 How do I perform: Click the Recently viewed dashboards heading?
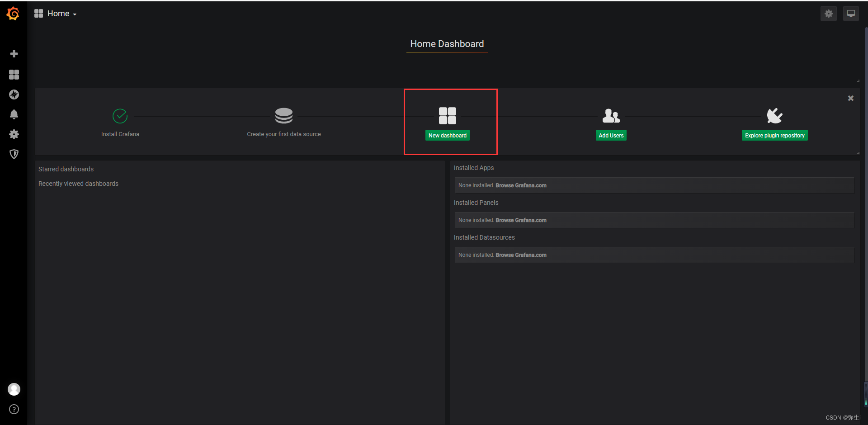point(78,184)
